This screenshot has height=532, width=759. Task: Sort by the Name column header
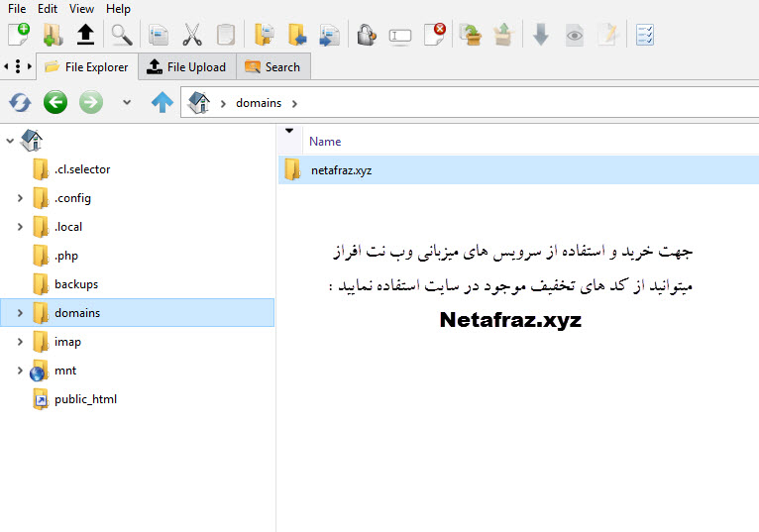[325, 142]
